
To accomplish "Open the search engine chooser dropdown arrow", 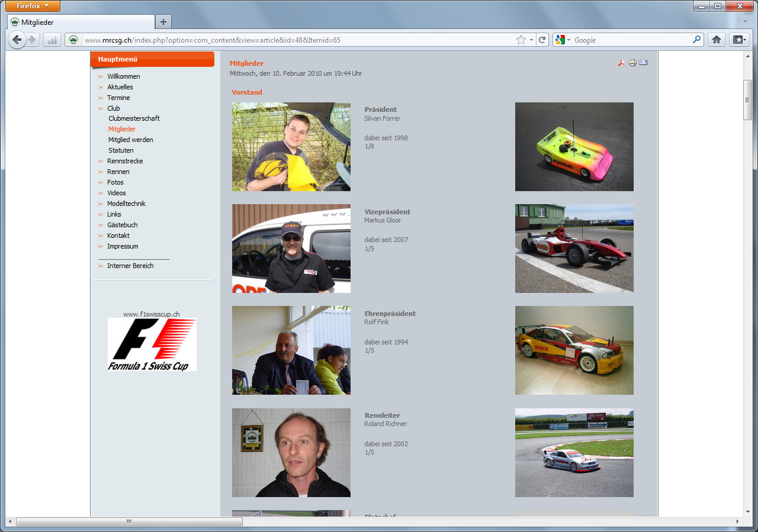I will point(569,40).
